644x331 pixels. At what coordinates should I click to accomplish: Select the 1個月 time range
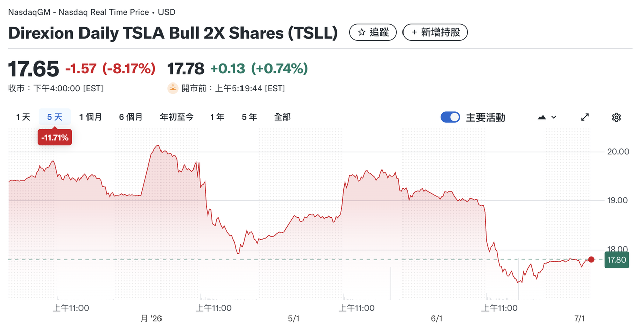[91, 116]
